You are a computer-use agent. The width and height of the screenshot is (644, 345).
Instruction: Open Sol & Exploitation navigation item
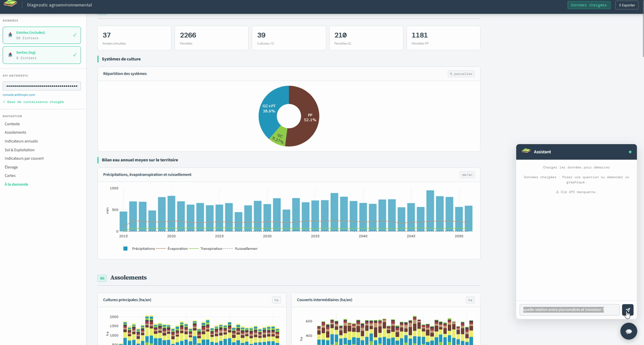point(20,150)
